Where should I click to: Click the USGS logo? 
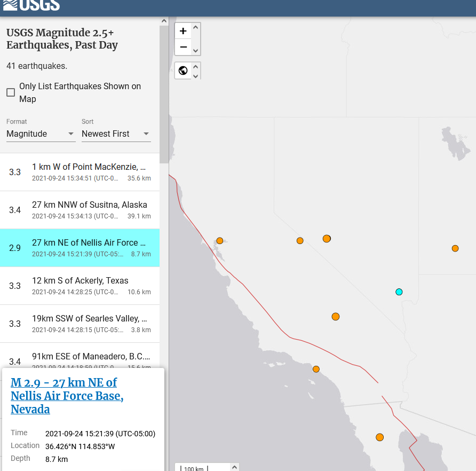pos(31,5)
